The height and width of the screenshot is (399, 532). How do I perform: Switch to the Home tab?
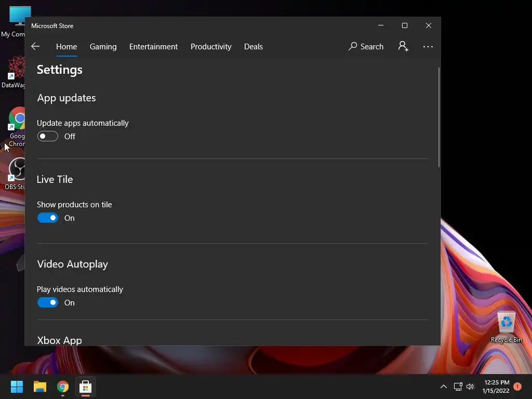(x=66, y=46)
